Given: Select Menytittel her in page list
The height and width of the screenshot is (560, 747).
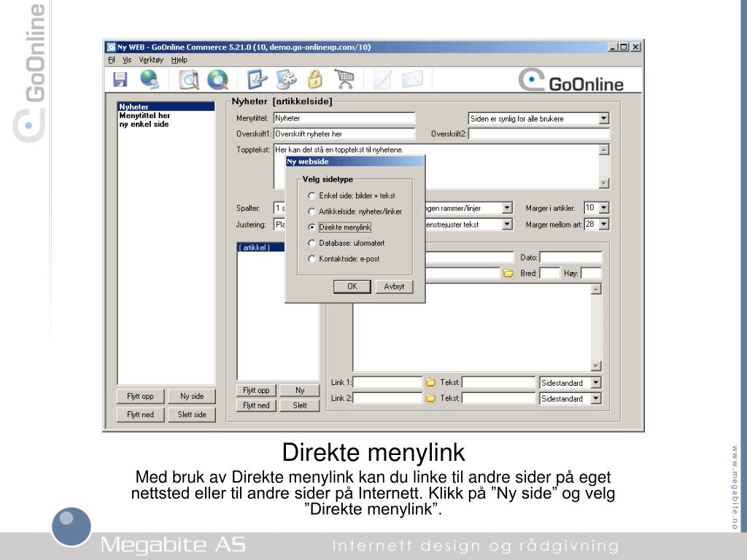Looking at the screenshot, I should [166, 115].
